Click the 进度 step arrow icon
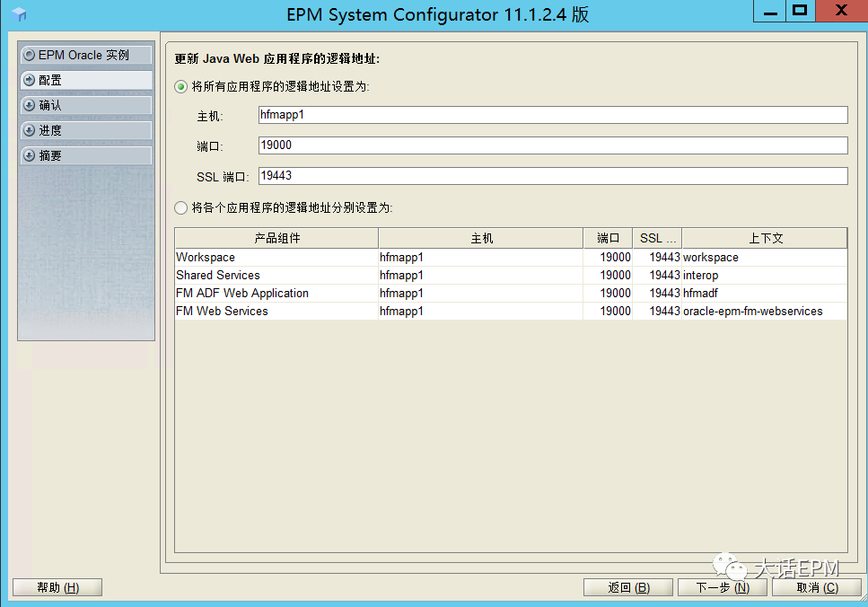868x607 pixels. pyautogui.click(x=30, y=131)
